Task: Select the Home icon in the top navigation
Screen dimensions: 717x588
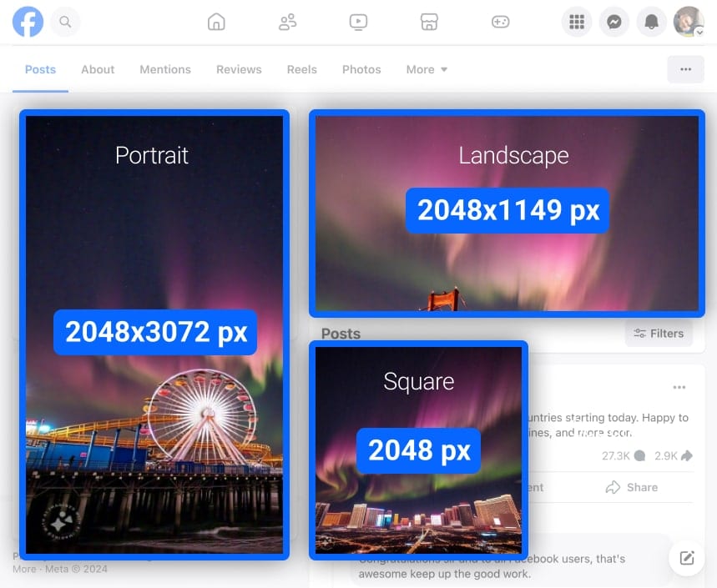Action: pos(216,23)
